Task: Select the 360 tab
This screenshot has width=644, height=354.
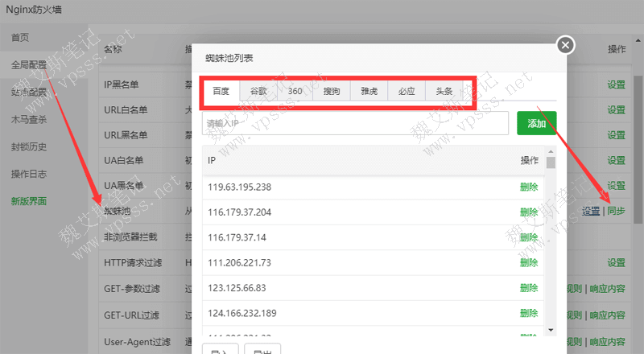Action: tap(295, 91)
